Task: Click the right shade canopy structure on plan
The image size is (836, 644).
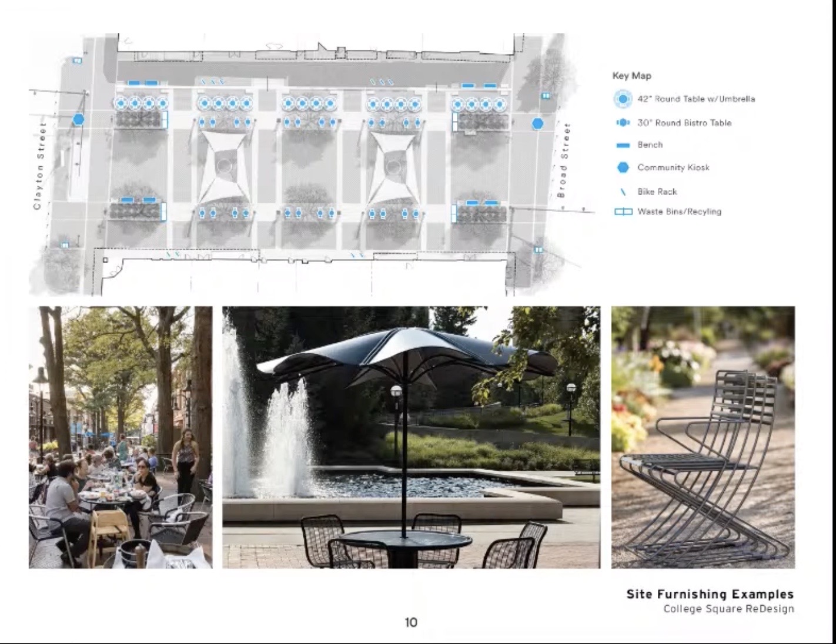Action: pos(392,166)
